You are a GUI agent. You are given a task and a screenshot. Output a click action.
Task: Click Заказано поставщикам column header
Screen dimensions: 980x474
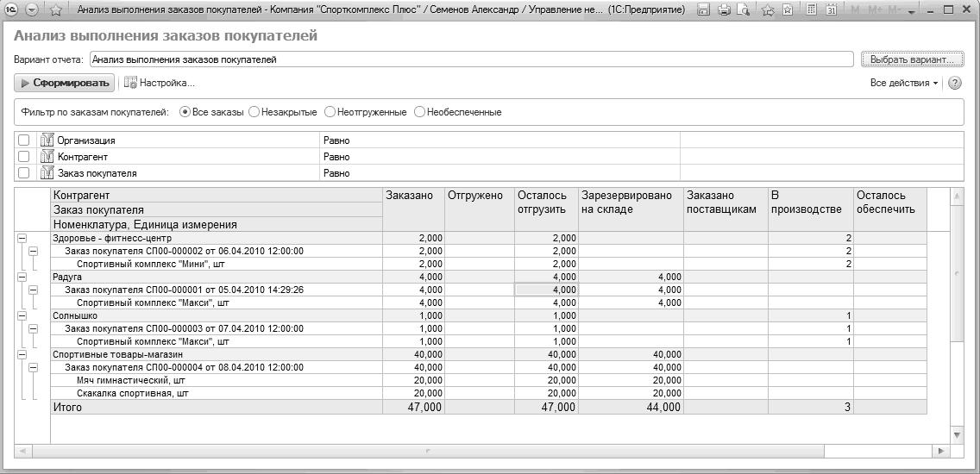click(x=726, y=209)
